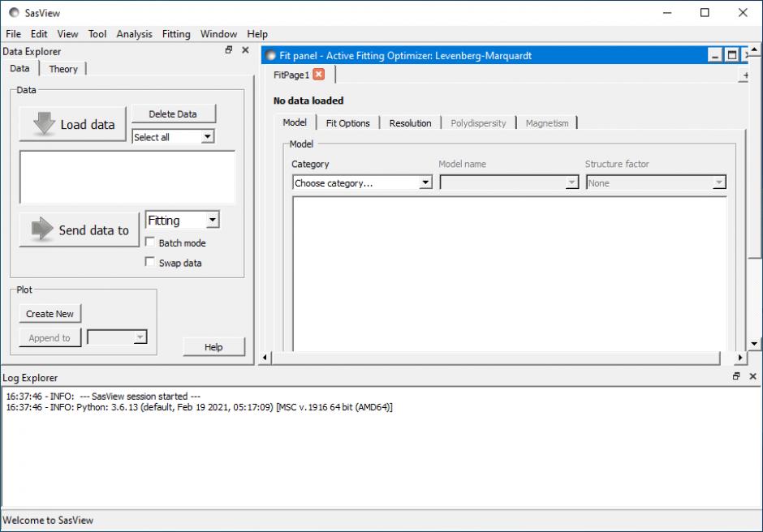This screenshot has width=763, height=532.
Task: Click the scroll left arrow in Fit panel
Action: click(x=265, y=358)
